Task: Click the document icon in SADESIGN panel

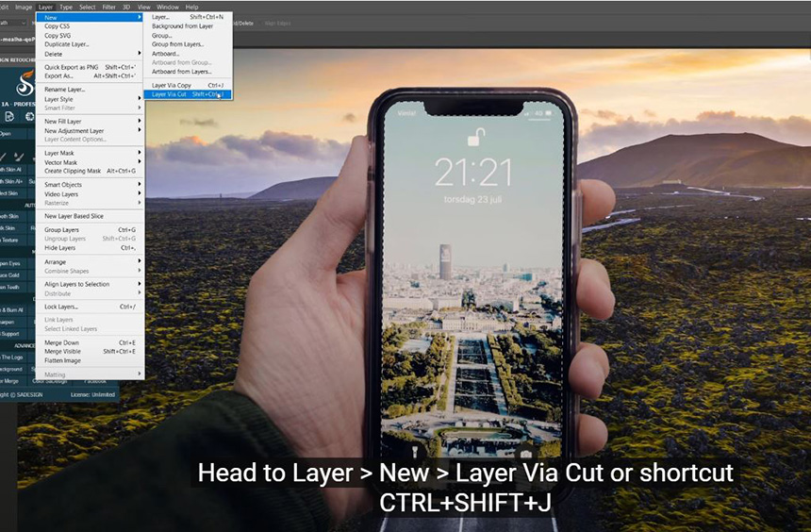Action: pyautogui.click(x=9, y=117)
